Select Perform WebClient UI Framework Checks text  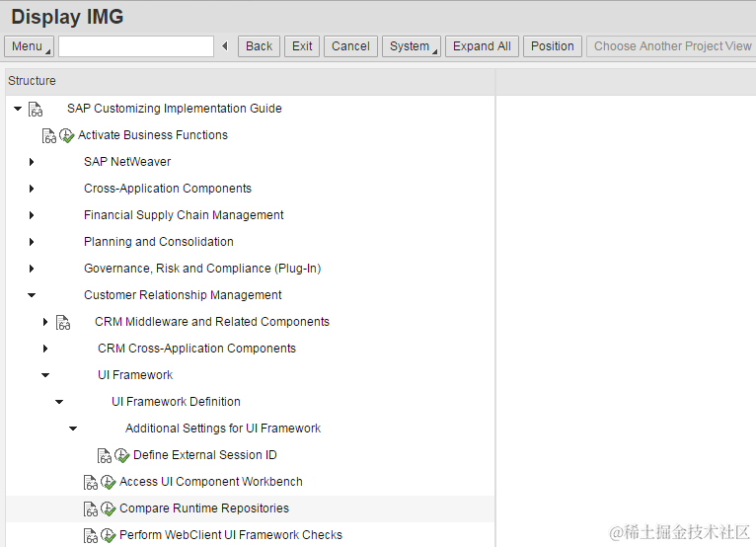[x=231, y=535]
